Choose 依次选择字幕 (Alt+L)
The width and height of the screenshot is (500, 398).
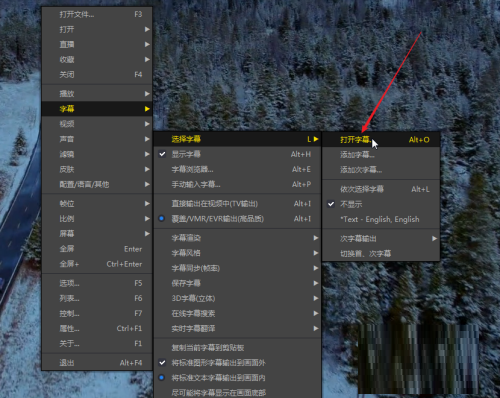click(x=381, y=189)
